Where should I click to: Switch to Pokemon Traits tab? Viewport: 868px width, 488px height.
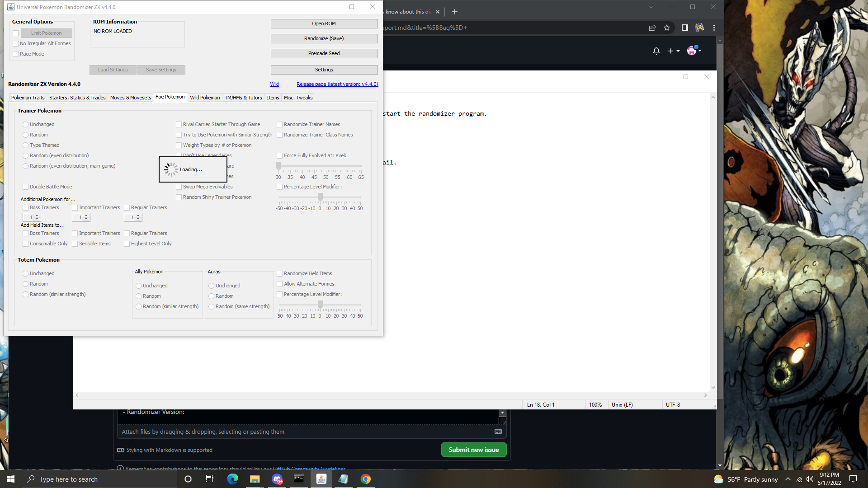click(28, 98)
